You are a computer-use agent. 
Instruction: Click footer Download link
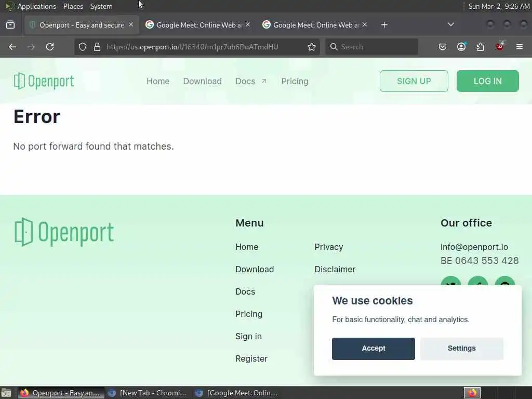tap(255, 269)
